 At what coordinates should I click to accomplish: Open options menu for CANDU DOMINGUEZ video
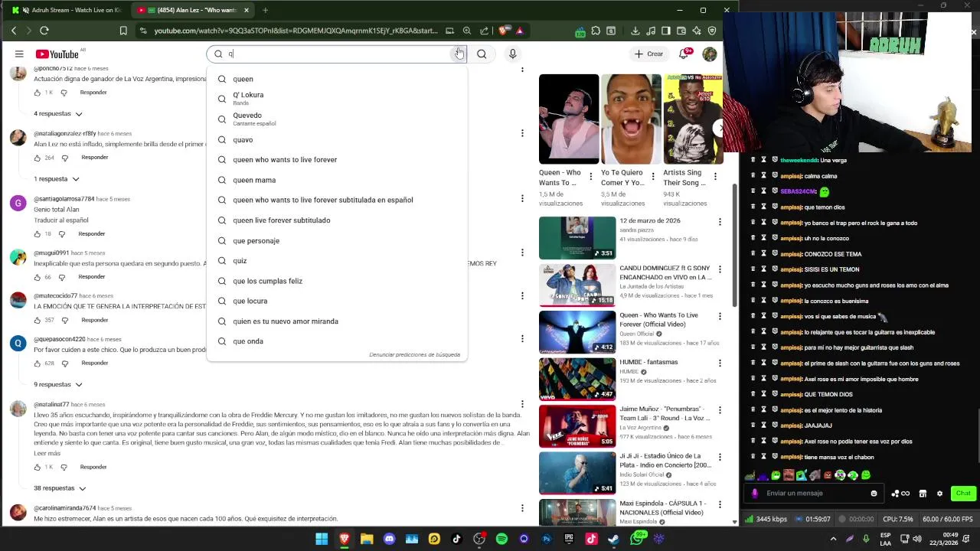[719, 269]
